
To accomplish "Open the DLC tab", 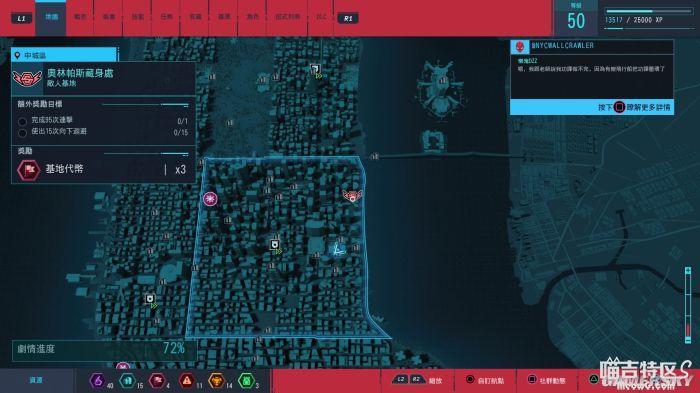I will (321, 17).
